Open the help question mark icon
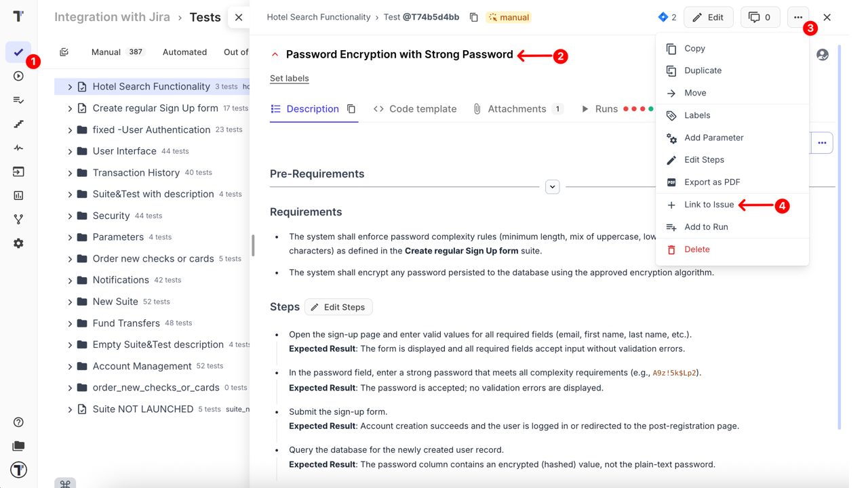The image size is (868, 488). (x=18, y=422)
